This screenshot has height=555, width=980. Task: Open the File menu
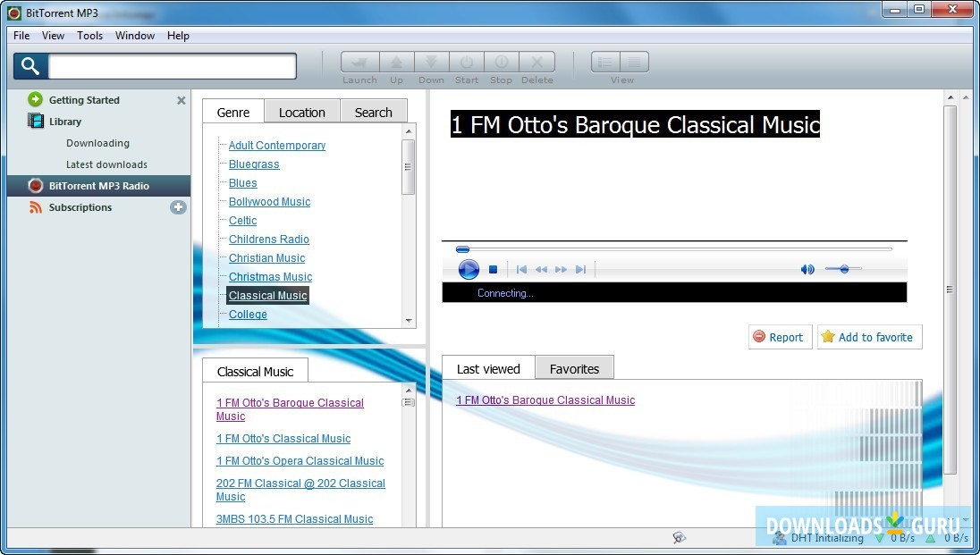[x=21, y=36]
